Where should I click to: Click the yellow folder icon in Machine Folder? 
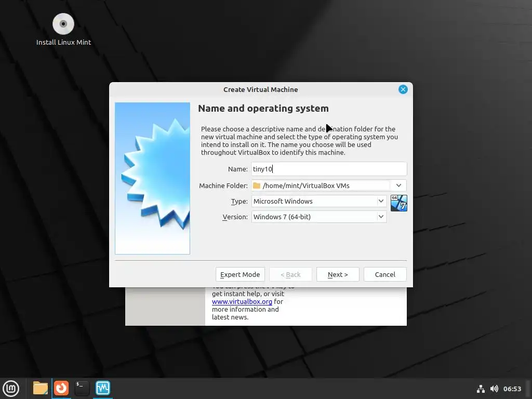pos(257,185)
